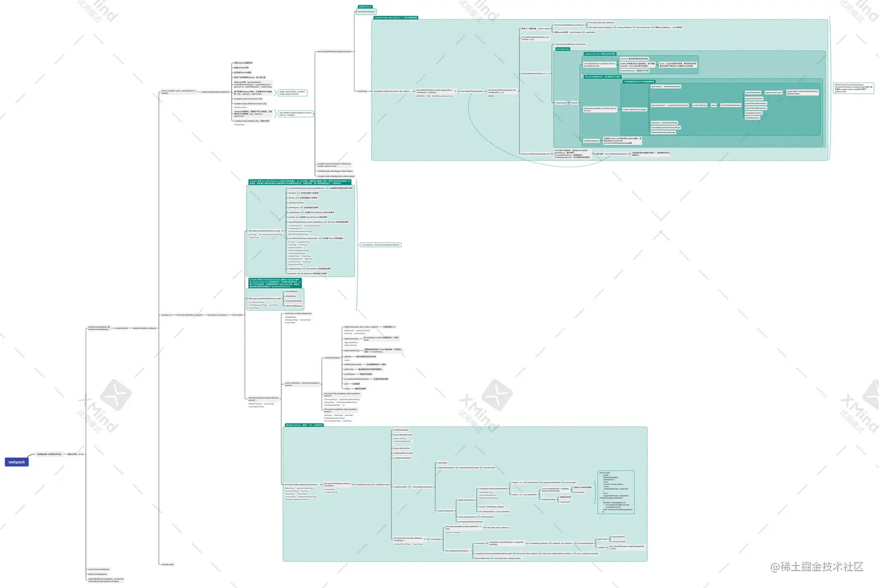The image size is (879, 588).
Task: Click the this.hooks.finishMake.callAsync node
Action: 337,484
